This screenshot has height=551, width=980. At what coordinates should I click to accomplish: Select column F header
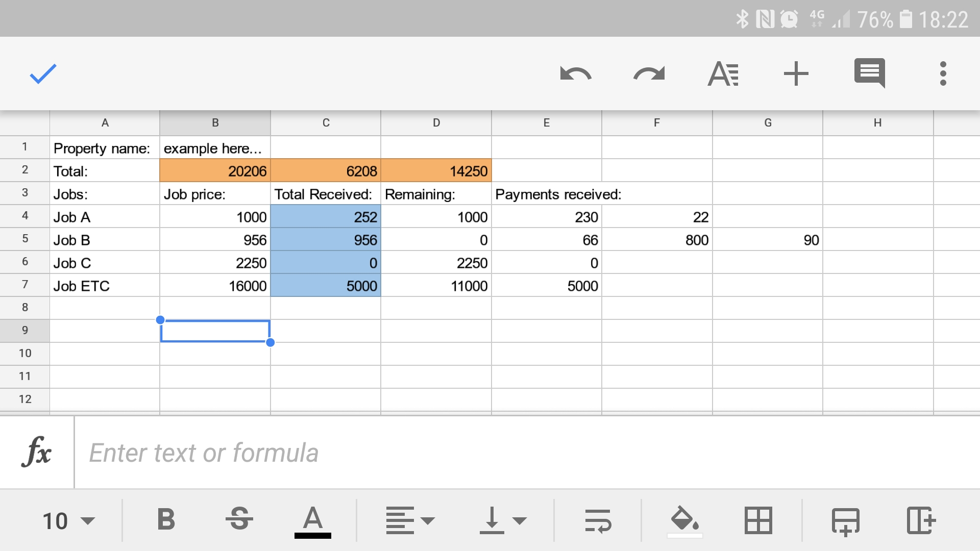(x=657, y=123)
